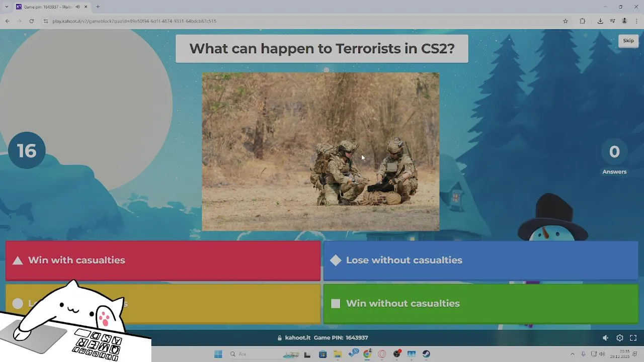Select the green answer 'Win without casualties'
Screen dimensions: 644x362
tap(480, 304)
